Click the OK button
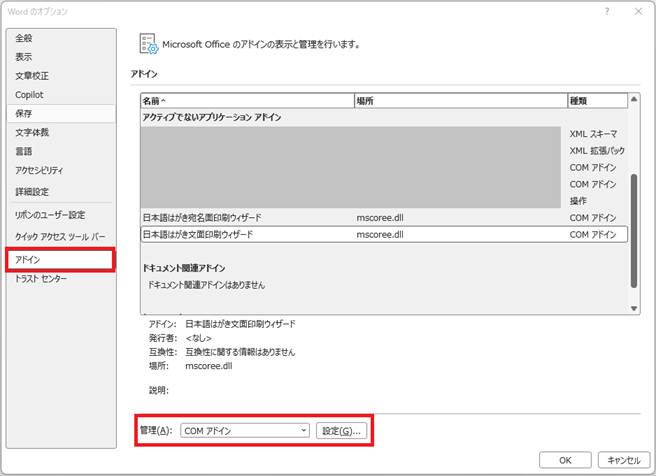This screenshot has width=656, height=476. point(565,460)
